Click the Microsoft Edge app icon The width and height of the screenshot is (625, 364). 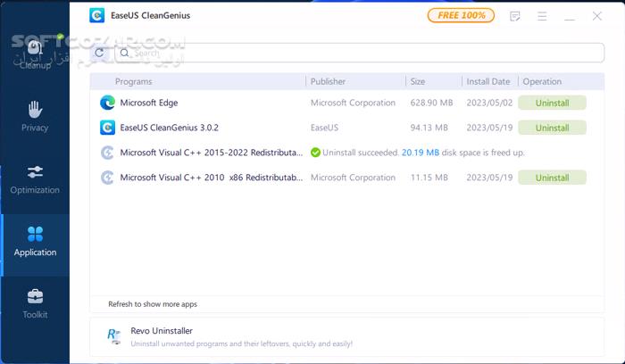coord(108,103)
